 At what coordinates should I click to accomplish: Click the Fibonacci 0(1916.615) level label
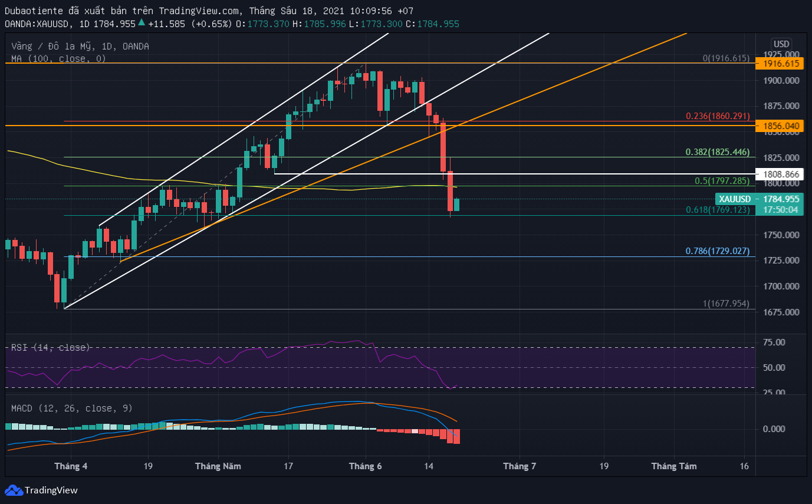coord(726,58)
